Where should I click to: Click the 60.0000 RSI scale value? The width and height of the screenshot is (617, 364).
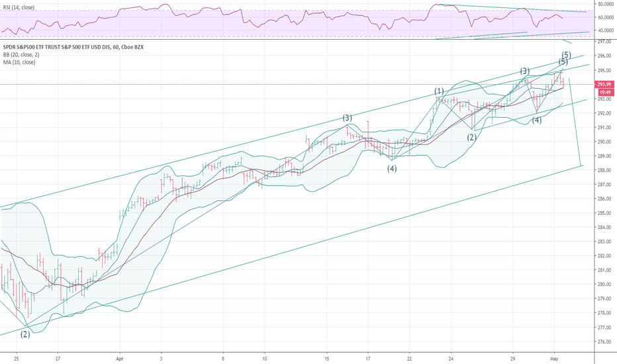(x=606, y=17)
